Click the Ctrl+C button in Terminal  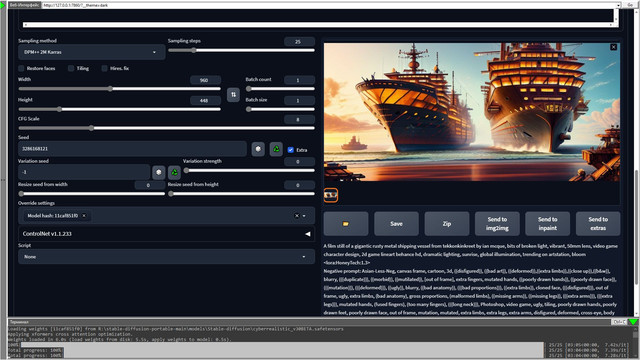619,322
